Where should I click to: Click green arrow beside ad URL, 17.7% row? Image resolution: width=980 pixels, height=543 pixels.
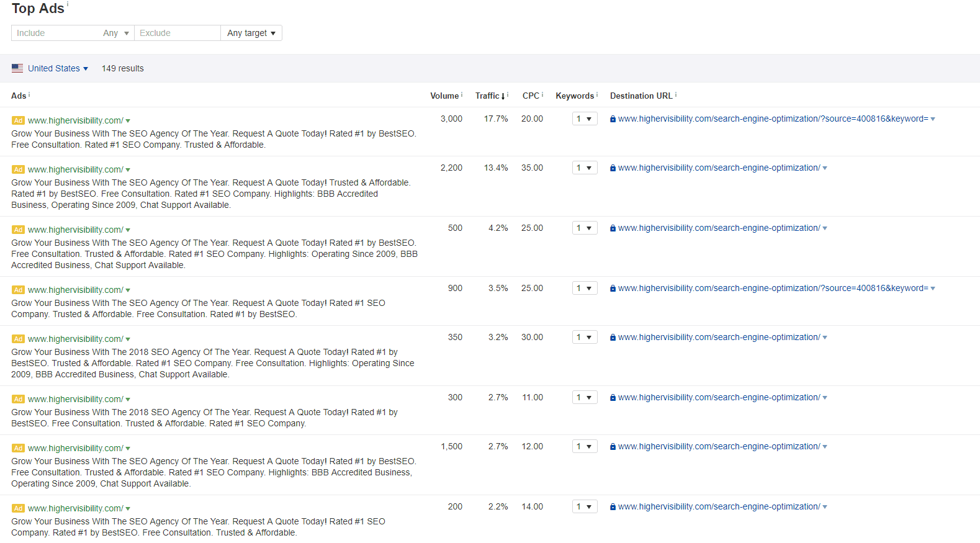(x=128, y=121)
